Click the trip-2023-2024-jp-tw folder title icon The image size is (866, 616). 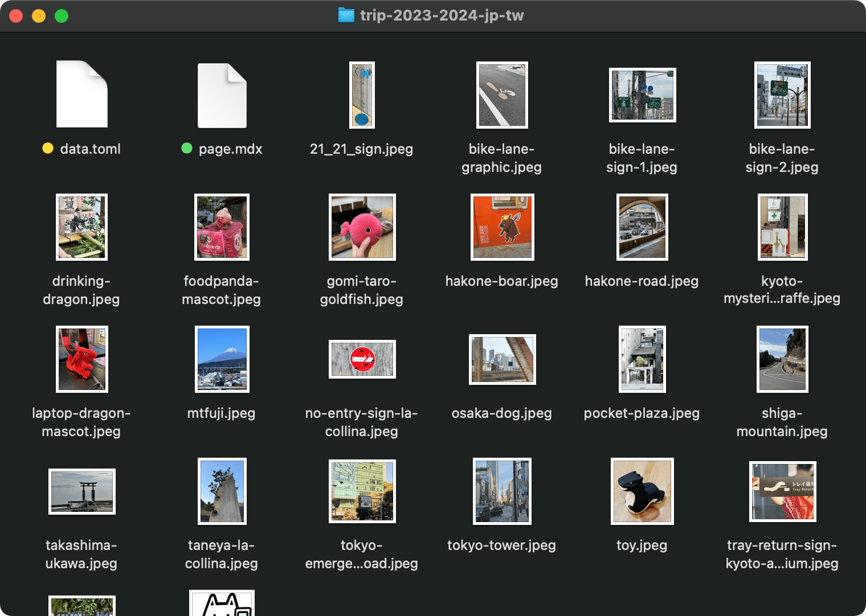[346, 15]
